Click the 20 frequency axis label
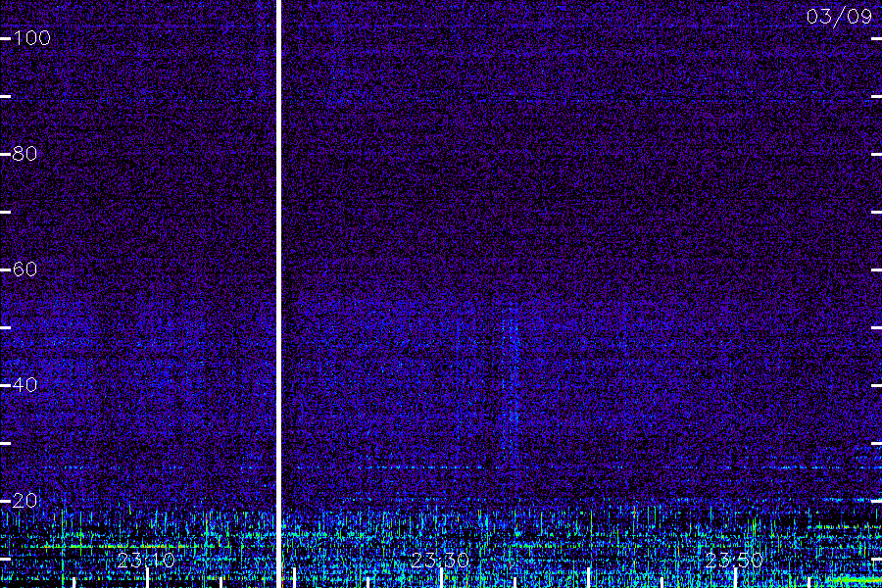 (x=24, y=501)
